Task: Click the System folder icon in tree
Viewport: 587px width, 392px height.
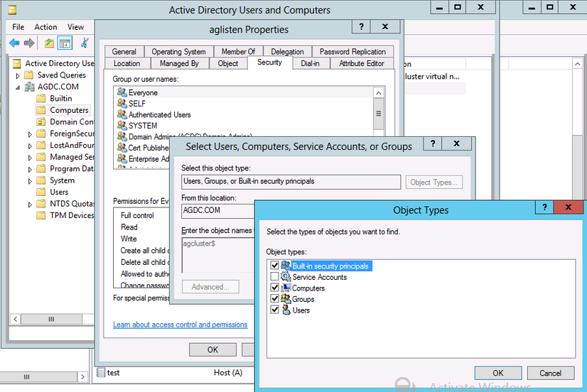Action: click(41, 180)
